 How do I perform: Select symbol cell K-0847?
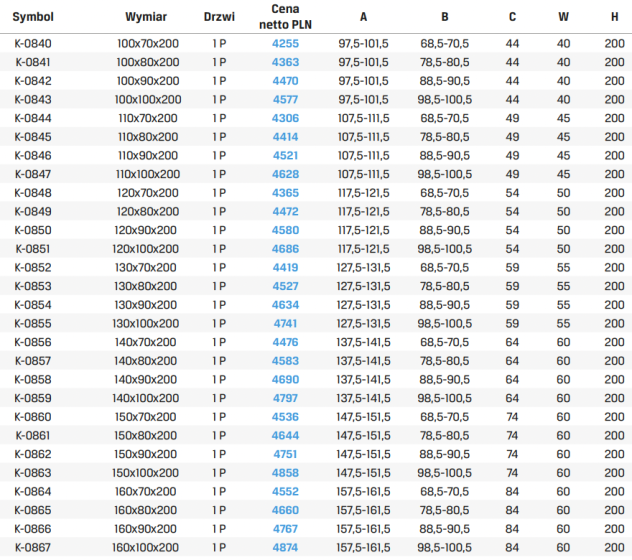pyautogui.click(x=33, y=174)
